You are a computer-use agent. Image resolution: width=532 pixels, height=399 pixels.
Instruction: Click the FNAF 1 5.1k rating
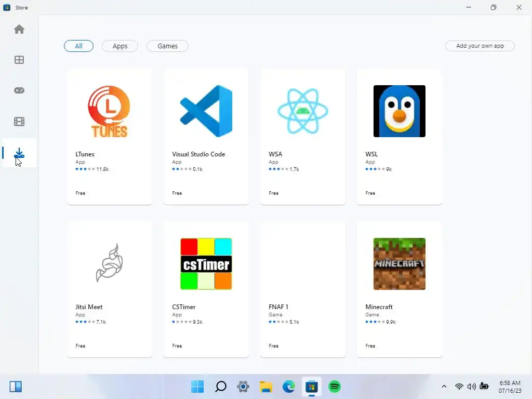284,322
